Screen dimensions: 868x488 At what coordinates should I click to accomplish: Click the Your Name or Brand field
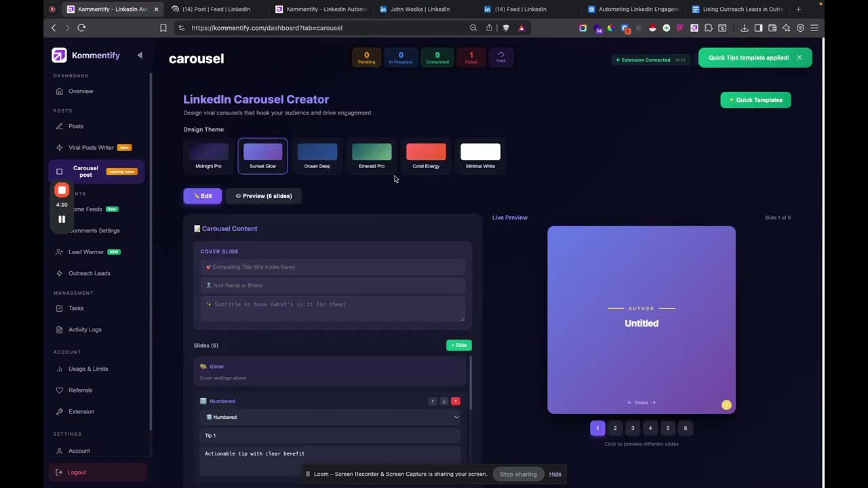pyautogui.click(x=332, y=285)
